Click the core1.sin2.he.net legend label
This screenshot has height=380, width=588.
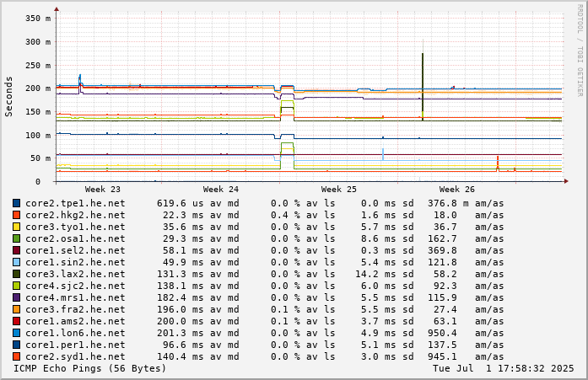[75, 262]
